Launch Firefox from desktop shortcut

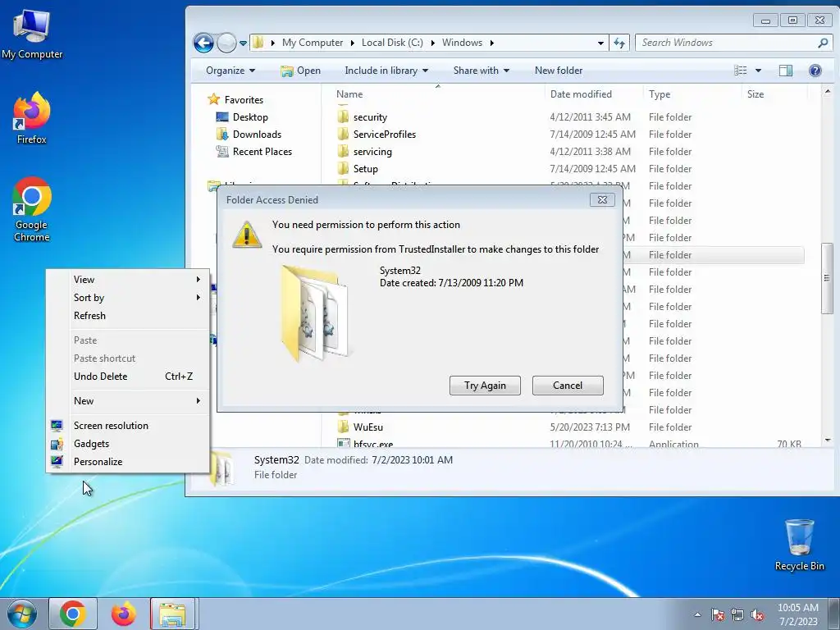pos(32,119)
